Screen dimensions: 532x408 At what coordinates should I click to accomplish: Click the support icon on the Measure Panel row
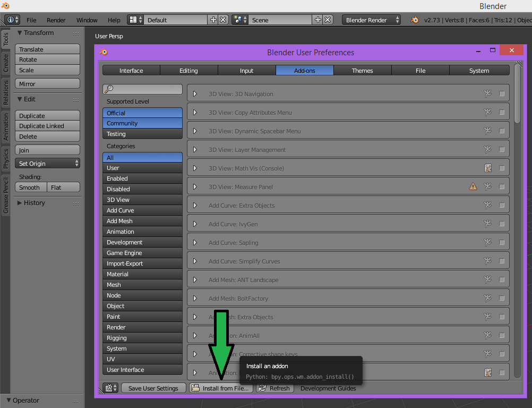tap(487, 186)
